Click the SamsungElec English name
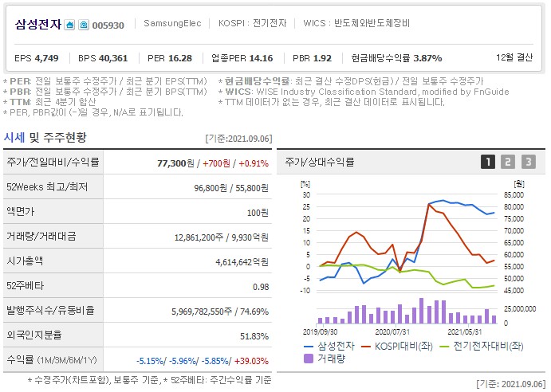The image size is (551, 392). pos(172,24)
